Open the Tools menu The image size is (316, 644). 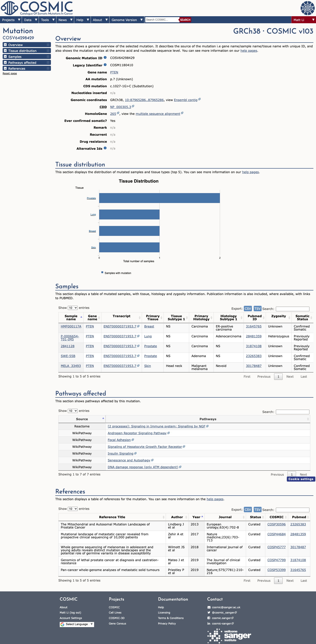pos(47,20)
